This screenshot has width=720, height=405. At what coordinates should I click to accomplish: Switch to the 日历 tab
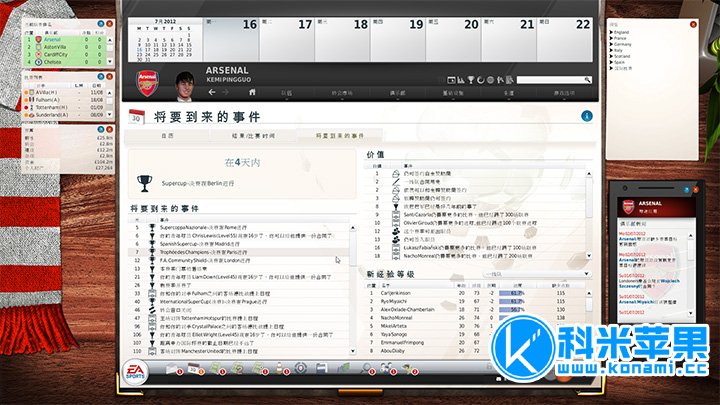[167, 135]
